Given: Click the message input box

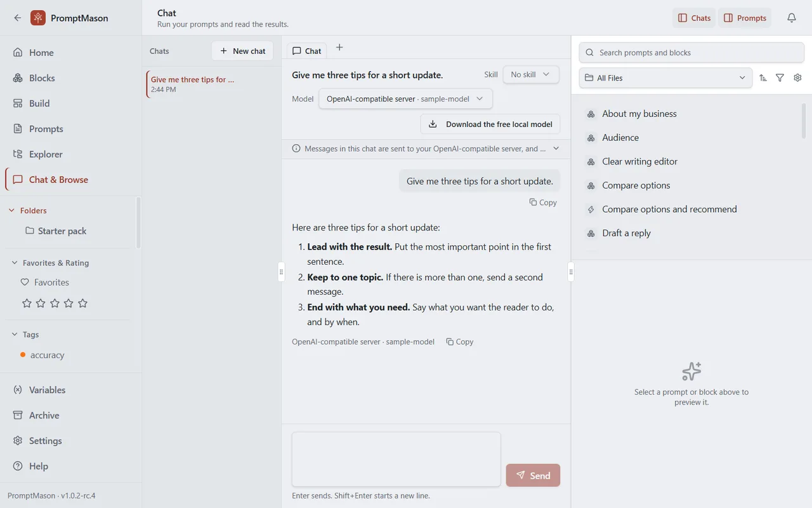Looking at the screenshot, I should [x=396, y=459].
